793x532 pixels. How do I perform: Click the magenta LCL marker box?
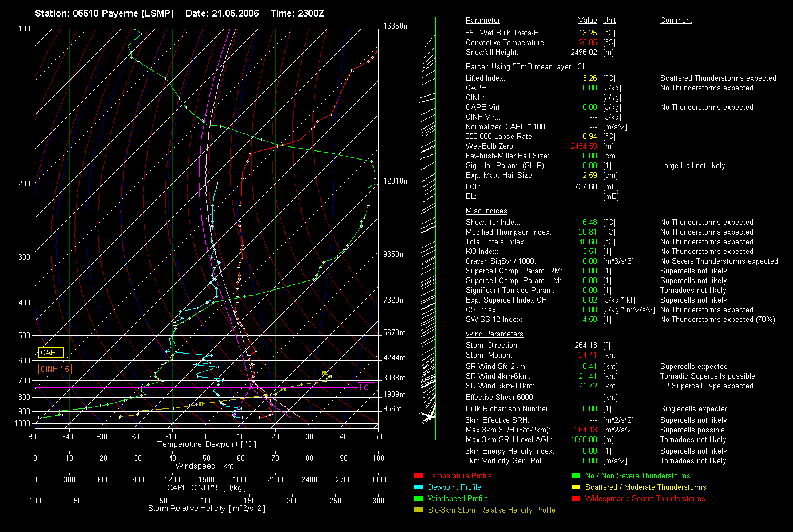[366, 387]
